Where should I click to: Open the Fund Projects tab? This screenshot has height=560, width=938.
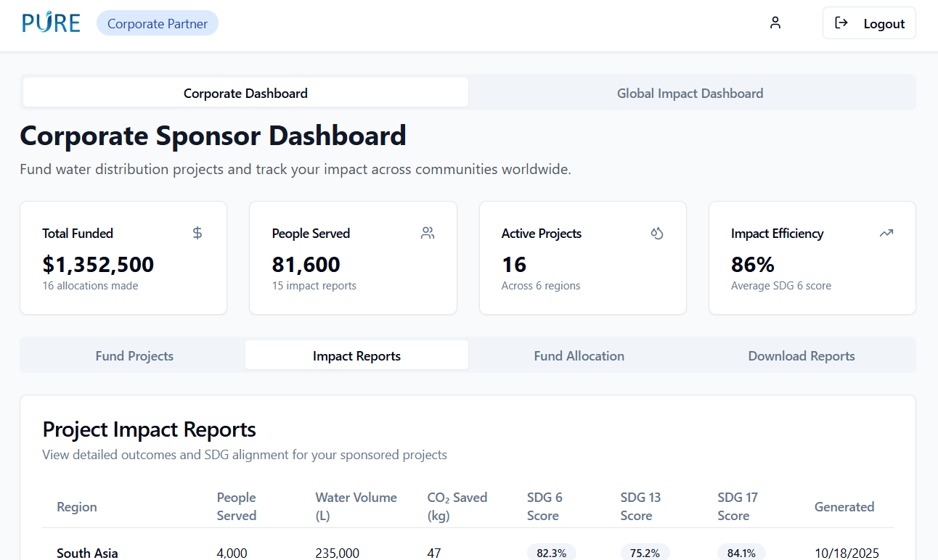(x=134, y=355)
